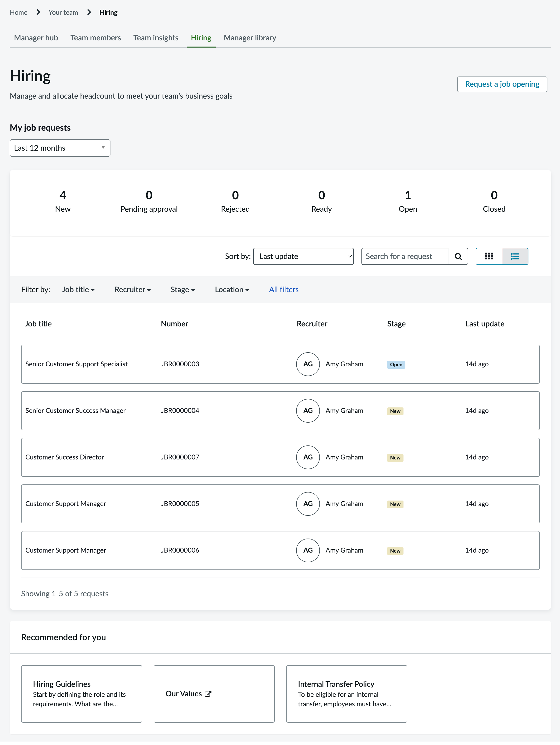Viewport: 560px width, 745px height.
Task: Click the New requests count tile
Action: (63, 201)
